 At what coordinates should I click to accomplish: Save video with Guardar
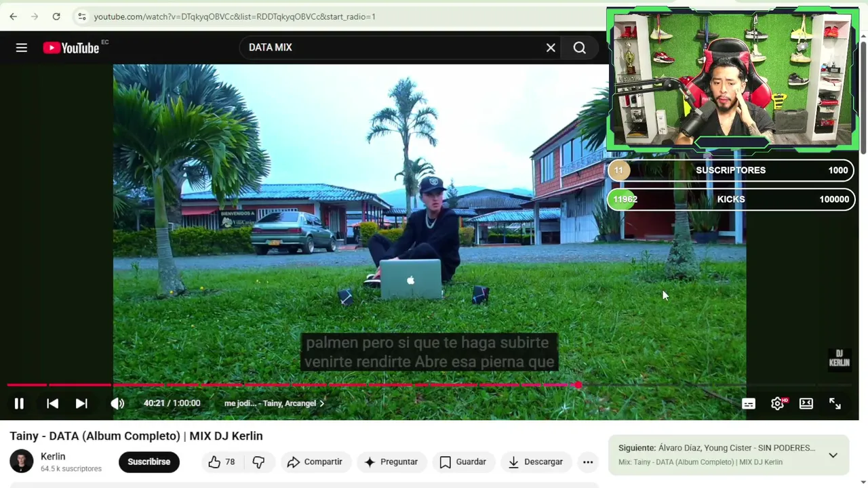[463, 462]
